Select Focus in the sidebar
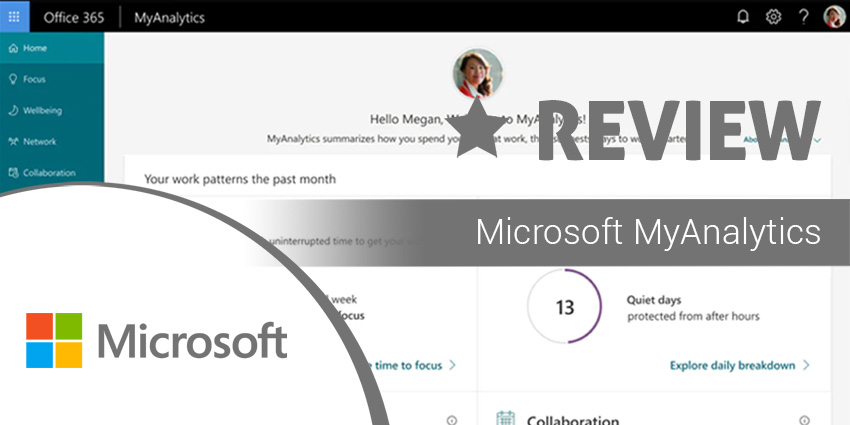The height and width of the screenshot is (425, 850). [52, 79]
